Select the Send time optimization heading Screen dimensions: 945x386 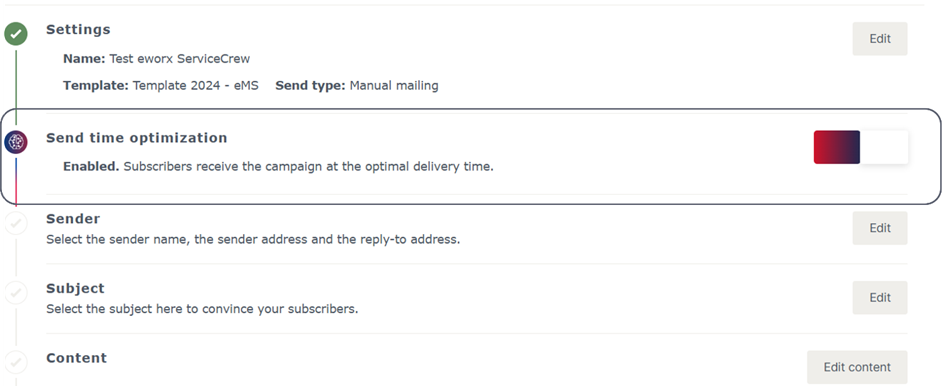tap(137, 138)
